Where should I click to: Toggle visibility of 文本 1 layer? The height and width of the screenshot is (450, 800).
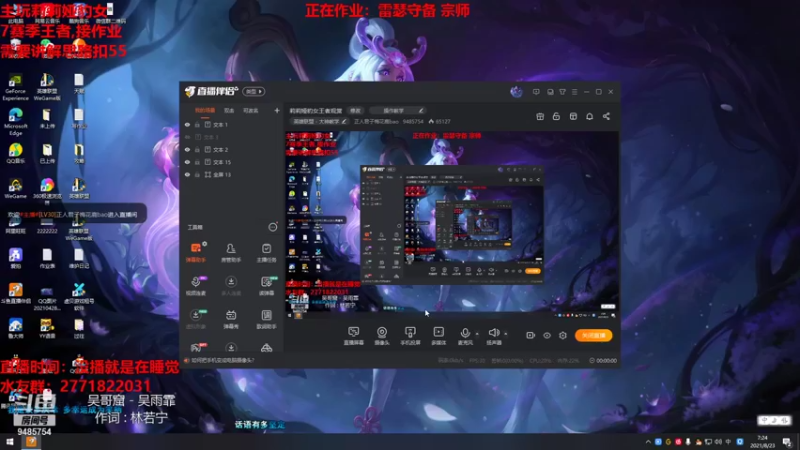pos(187,124)
